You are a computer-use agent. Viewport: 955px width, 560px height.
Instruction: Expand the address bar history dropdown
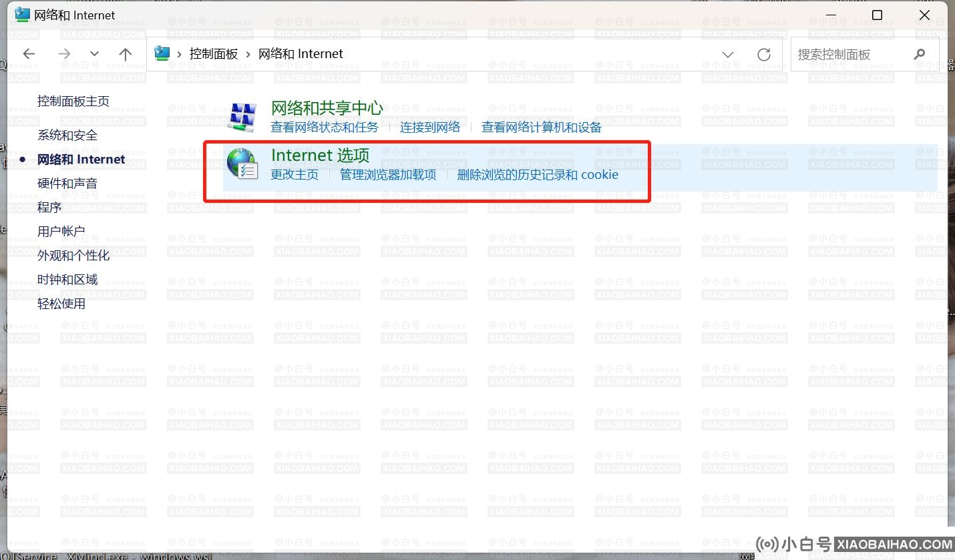point(728,54)
